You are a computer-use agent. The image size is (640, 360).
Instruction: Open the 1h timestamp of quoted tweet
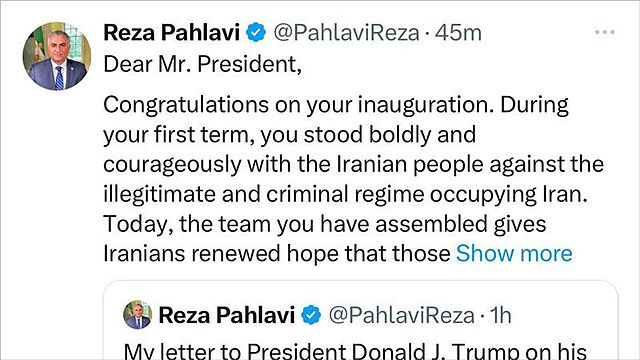(x=500, y=315)
